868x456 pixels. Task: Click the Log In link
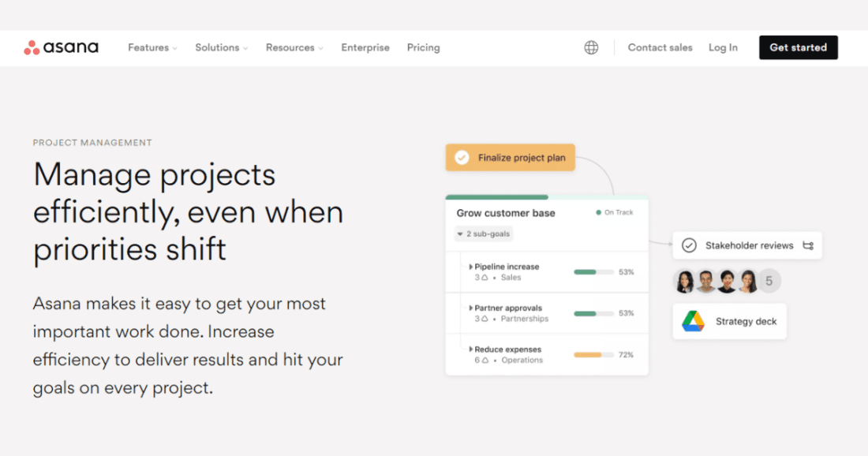(723, 47)
